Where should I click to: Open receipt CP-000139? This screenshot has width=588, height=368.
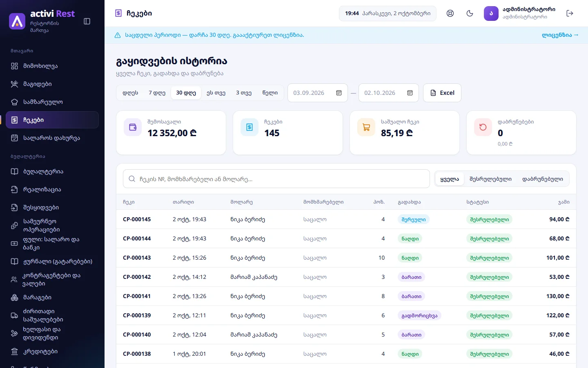click(x=346, y=315)
